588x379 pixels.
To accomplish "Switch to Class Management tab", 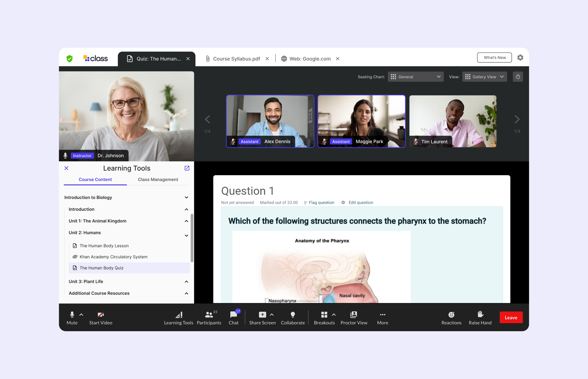I will (x=158, y=179).
